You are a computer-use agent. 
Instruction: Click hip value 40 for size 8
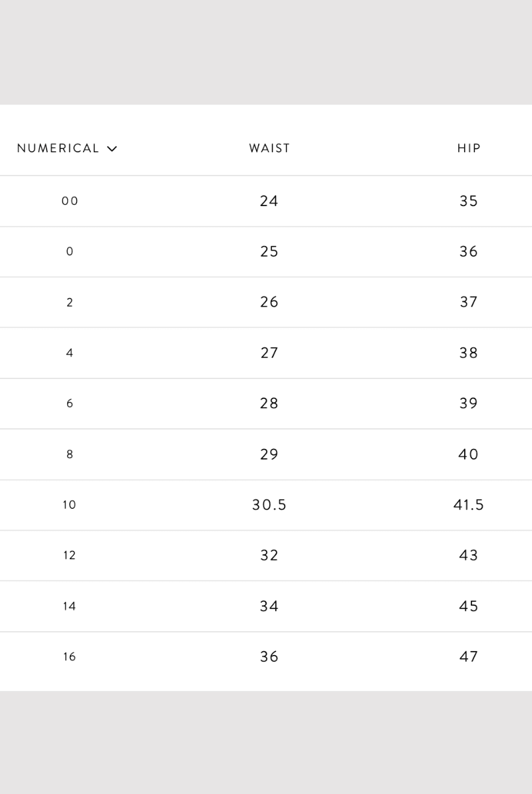click(469, 454)
